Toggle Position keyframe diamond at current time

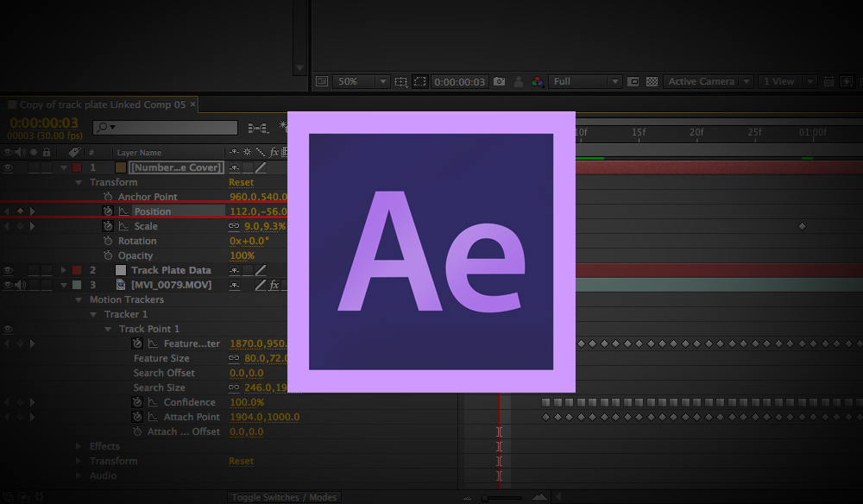click(x=21, y=211)
